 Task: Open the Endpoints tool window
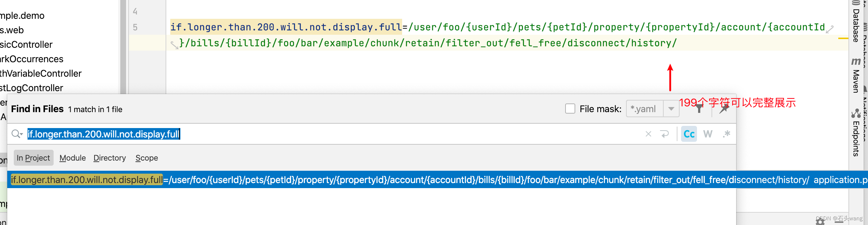click(856, 132)
